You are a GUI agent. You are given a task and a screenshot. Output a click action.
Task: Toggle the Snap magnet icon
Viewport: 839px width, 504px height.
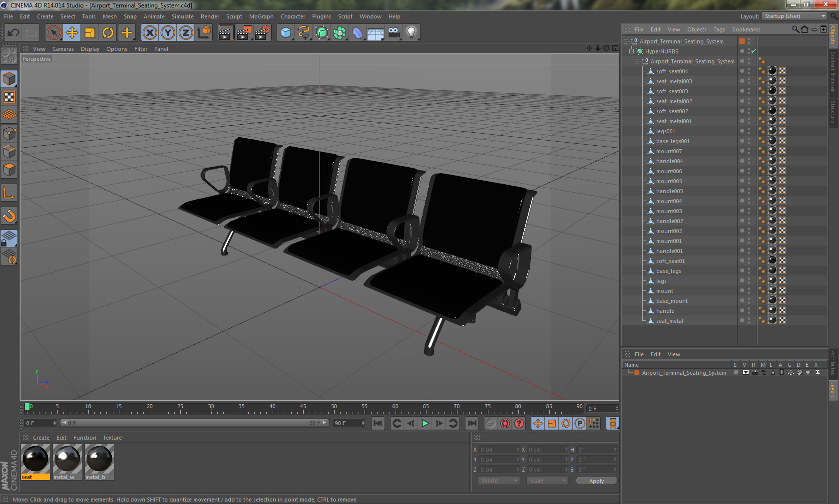9,216
